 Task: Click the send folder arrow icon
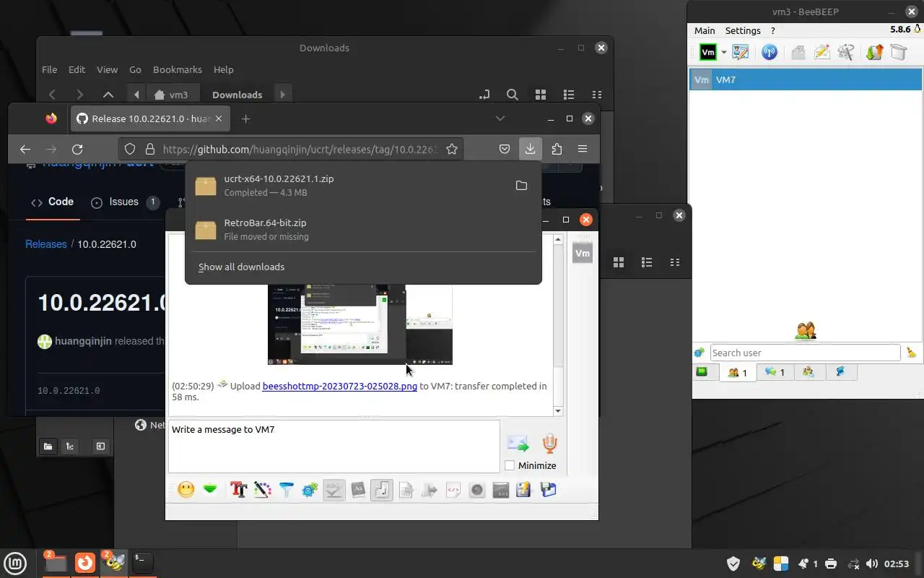(430, 490)
